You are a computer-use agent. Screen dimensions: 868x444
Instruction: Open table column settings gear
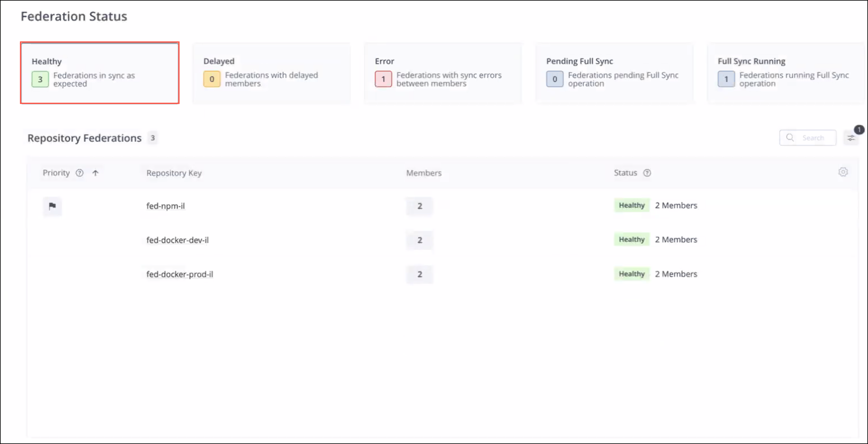(x=843, y=172)
